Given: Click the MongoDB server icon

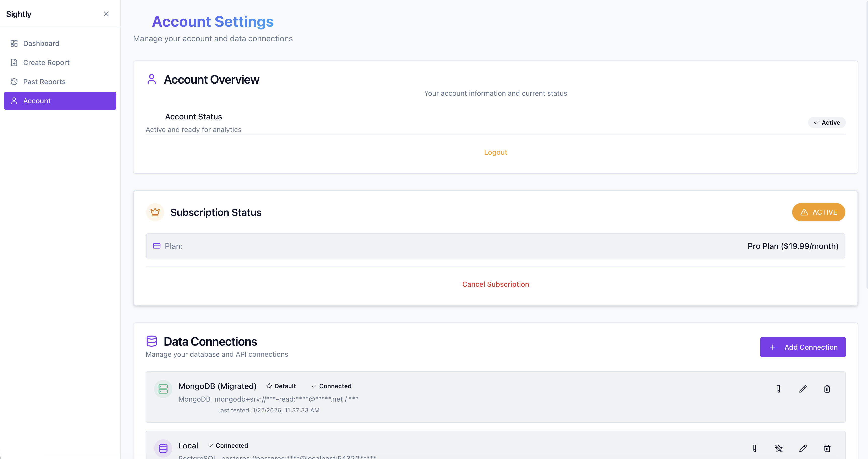Looking at the screenshot, I should click(x=163, y=389).
